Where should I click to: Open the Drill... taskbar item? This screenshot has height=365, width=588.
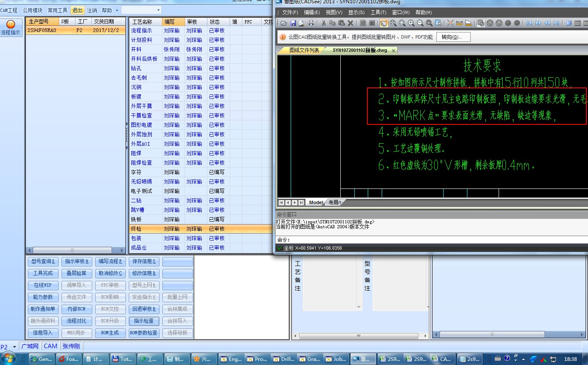tap(284, 359)
